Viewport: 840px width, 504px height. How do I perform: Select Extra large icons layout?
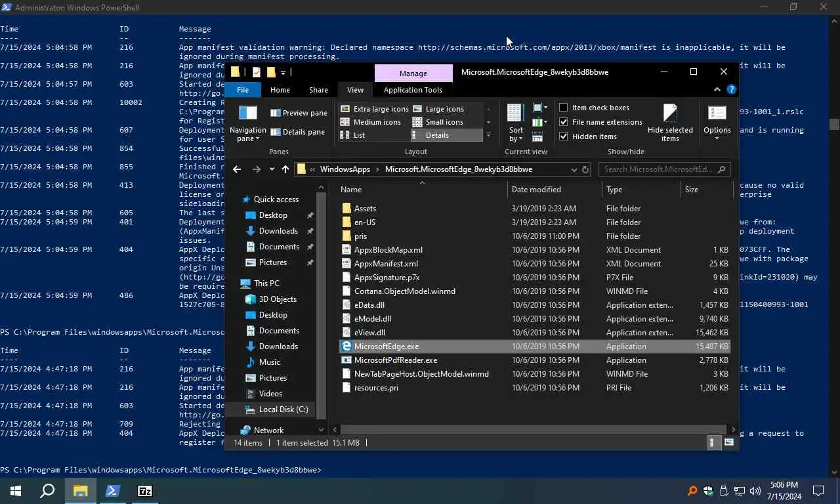(375, 109)
